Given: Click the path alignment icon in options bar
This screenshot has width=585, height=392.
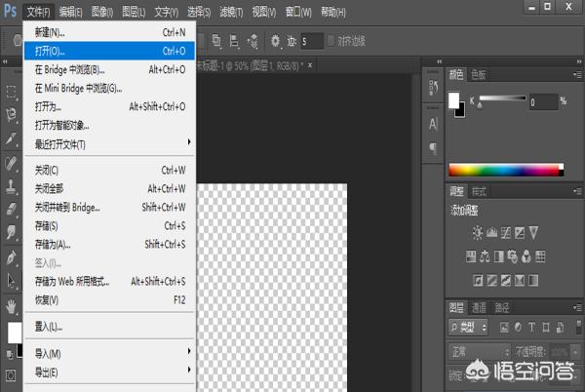Looking at the screenshot, I should click(234, 41).
